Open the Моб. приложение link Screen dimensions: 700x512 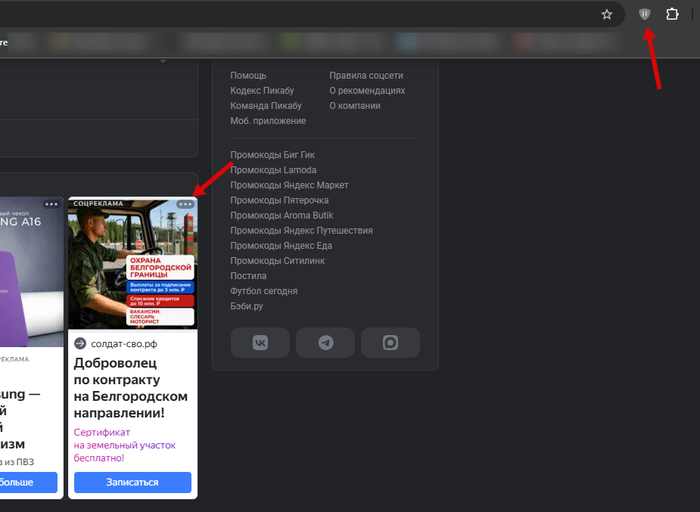(x=268, y=121)
